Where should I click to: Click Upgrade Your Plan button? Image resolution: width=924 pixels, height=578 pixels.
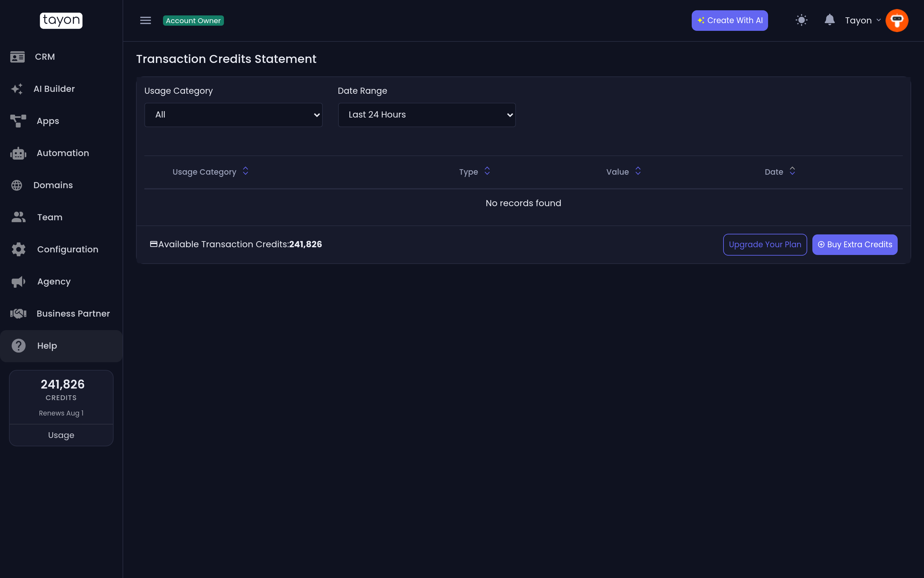click(765, 245)
